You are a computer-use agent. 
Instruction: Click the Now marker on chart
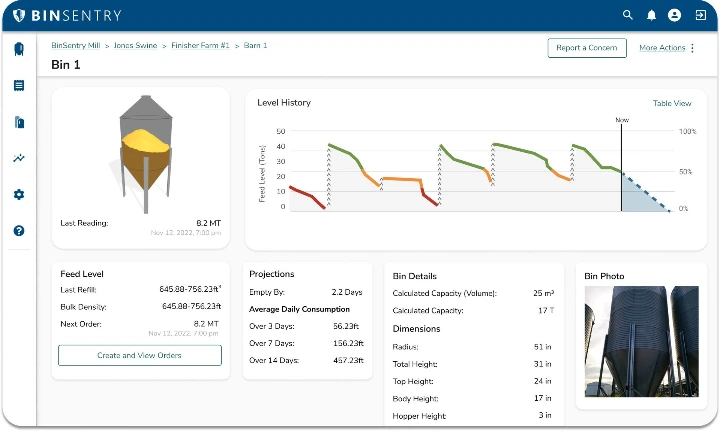pyautogui.click(x=622, y=120)
